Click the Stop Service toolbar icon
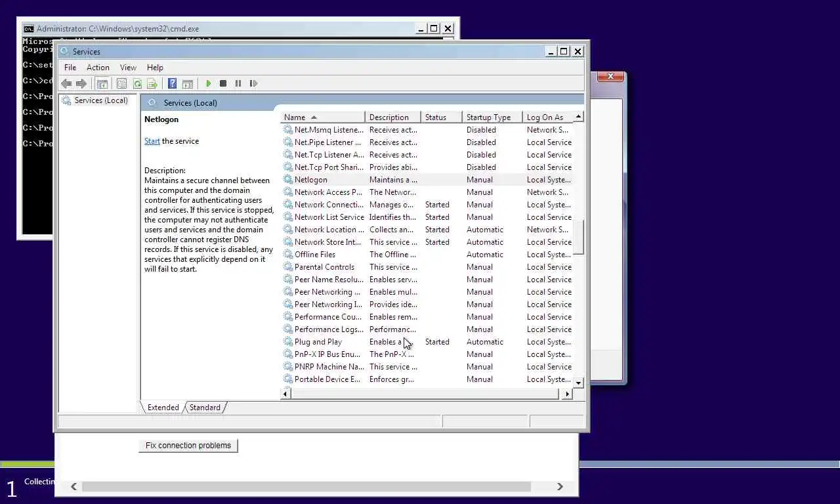Viewport: 840px width, 504px height. [223, 83]
